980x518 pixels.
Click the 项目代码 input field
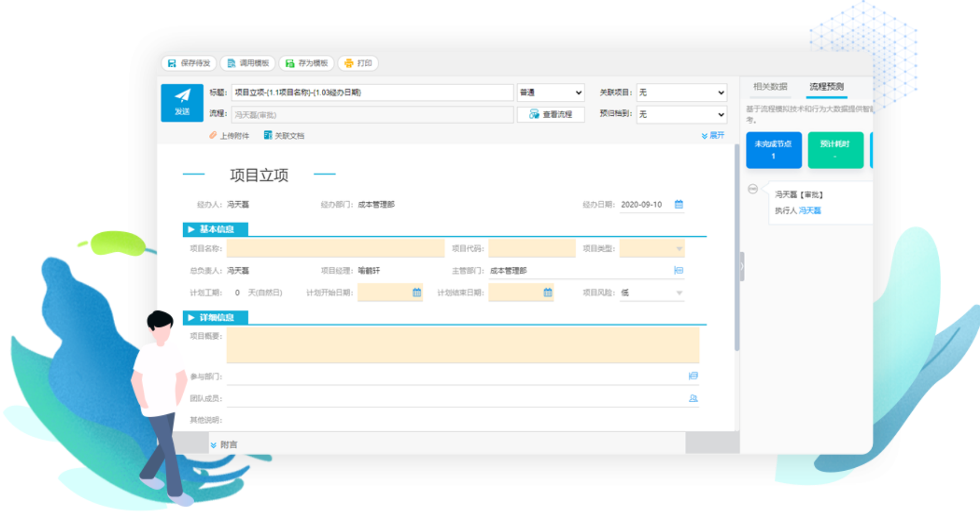[x=532, y=248]
